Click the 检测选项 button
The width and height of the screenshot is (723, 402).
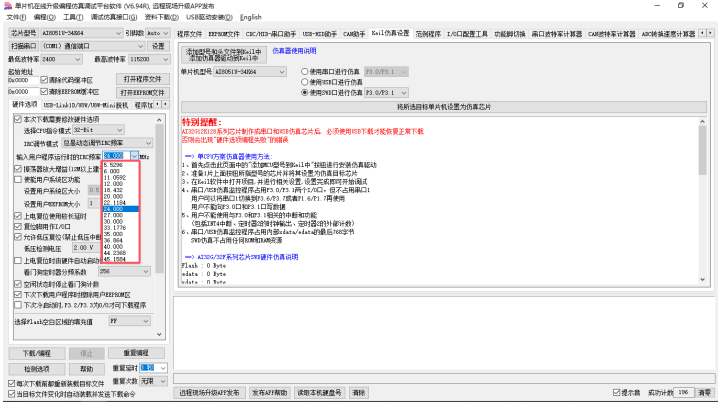click(x=37, y=369)
